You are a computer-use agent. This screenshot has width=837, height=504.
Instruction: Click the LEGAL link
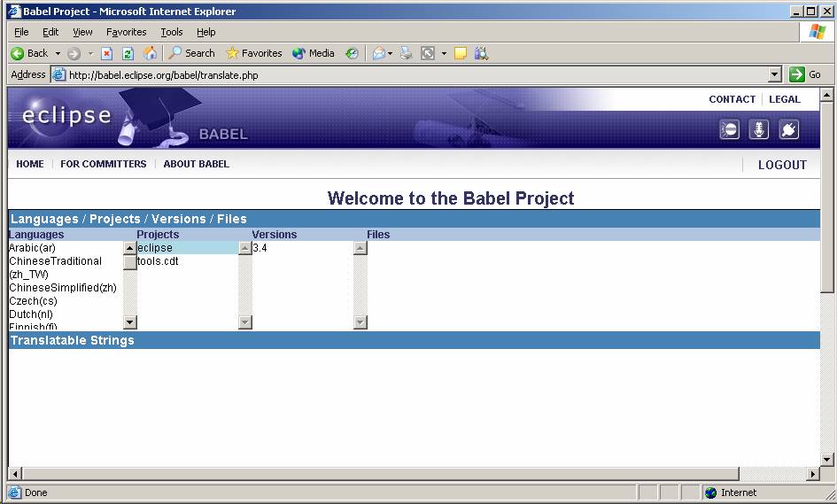pyautogui.click(x=785, y=99)
